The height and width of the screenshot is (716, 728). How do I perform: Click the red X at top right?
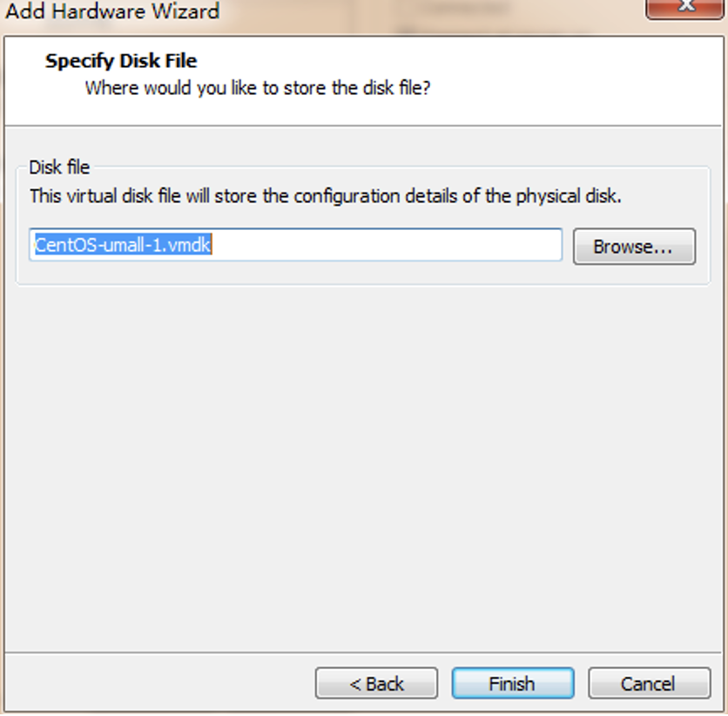(685, 8)
